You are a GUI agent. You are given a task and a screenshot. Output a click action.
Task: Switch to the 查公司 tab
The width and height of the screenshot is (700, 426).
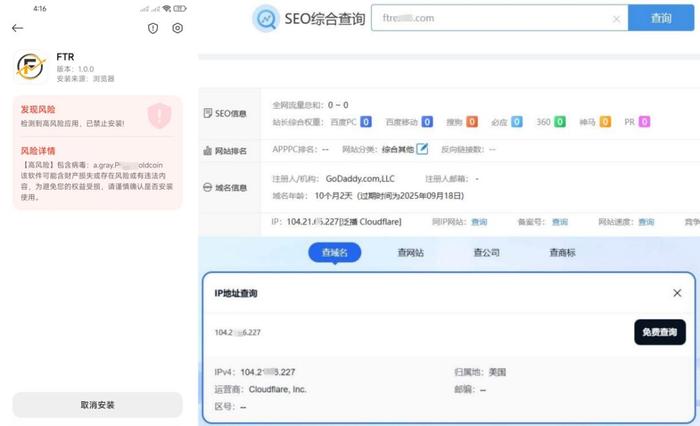[486, 253]
